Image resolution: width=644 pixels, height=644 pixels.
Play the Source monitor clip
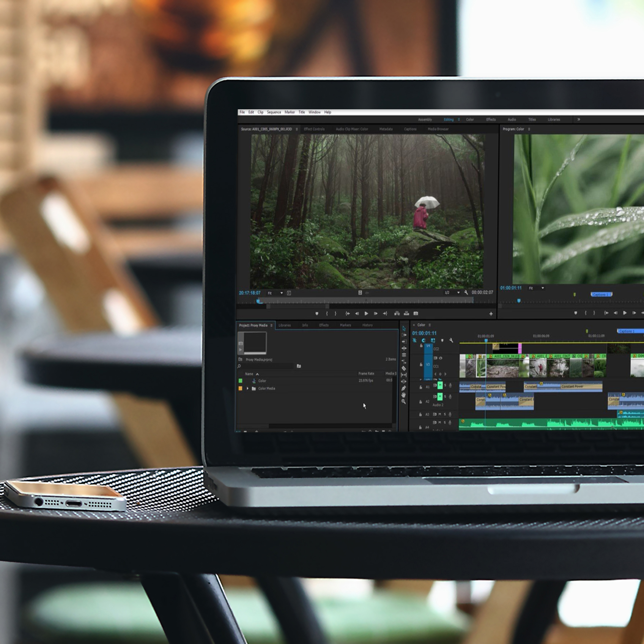(x=366, y=313)
